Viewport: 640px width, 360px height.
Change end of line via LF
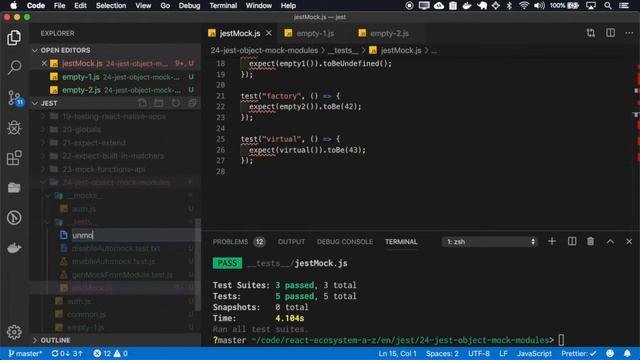(x=503, y=353)
